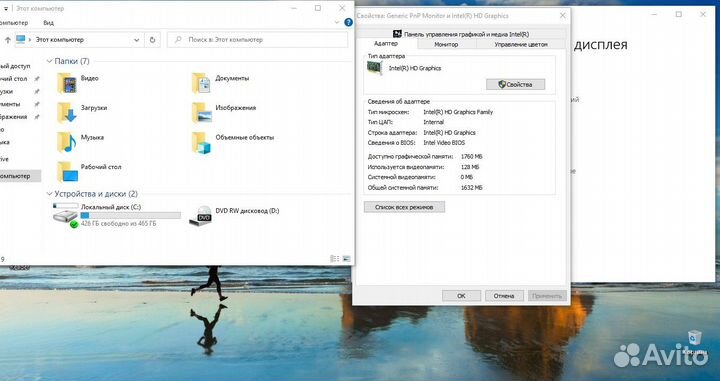720x381 pixels.
Task: Select the DVD RW дисковод (D:) icon
Action: click(x=201, y=216)
